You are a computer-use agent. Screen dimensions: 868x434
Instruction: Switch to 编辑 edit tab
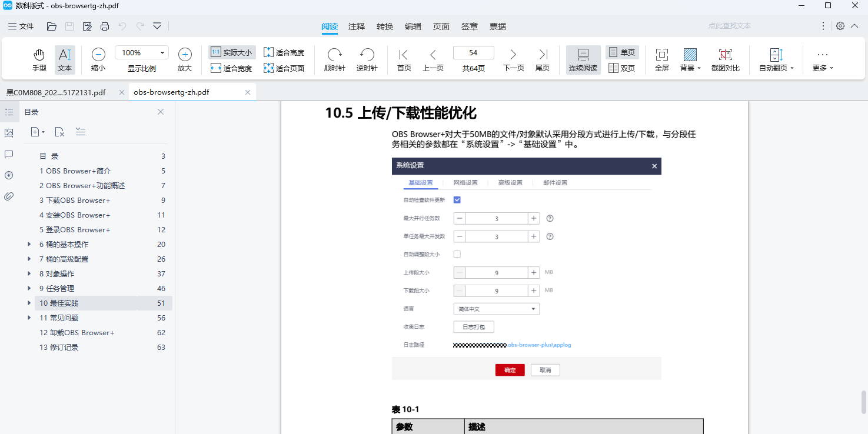tap(413, 26)
